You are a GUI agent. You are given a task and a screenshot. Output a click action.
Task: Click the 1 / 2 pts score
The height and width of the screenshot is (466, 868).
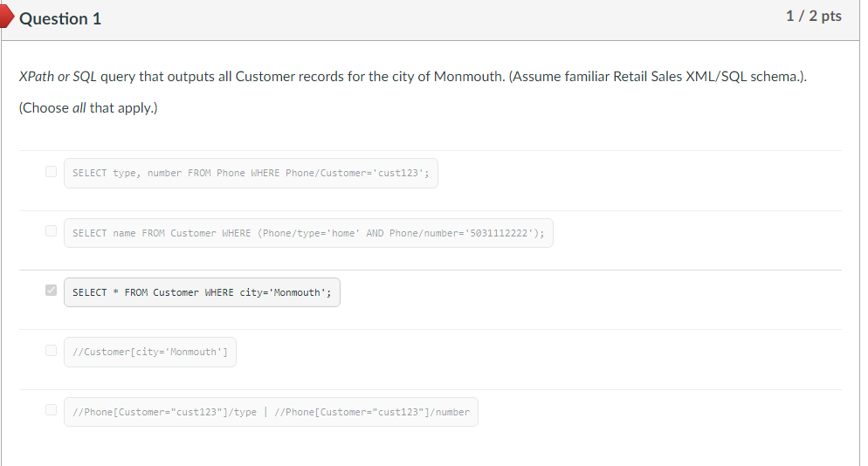[x=813, y=16]
